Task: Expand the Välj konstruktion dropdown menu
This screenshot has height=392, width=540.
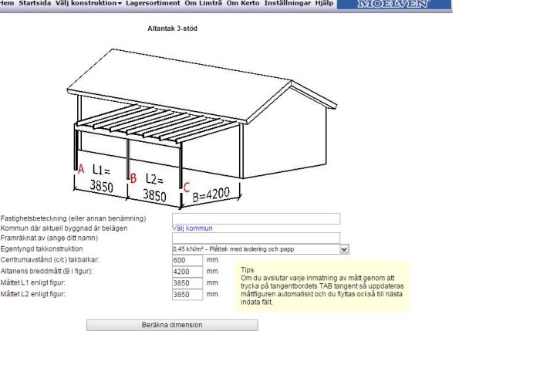Action: click(x=89, y=3)
